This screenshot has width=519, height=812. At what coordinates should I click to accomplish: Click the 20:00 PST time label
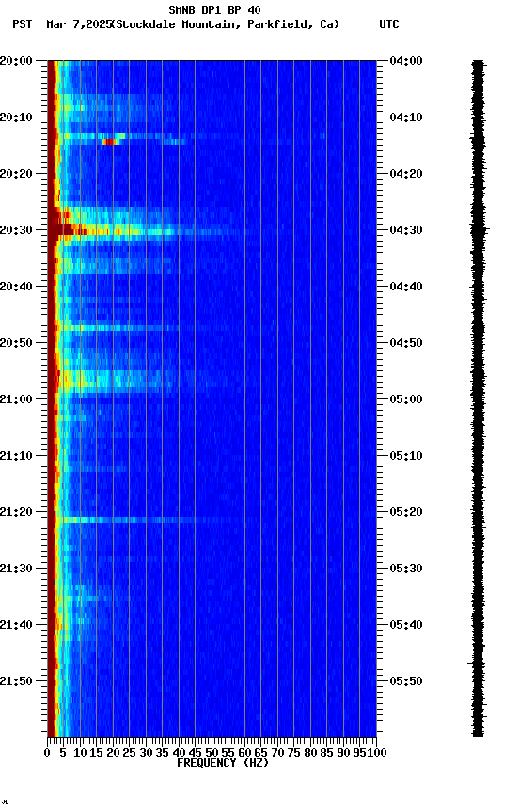point(16,61)
